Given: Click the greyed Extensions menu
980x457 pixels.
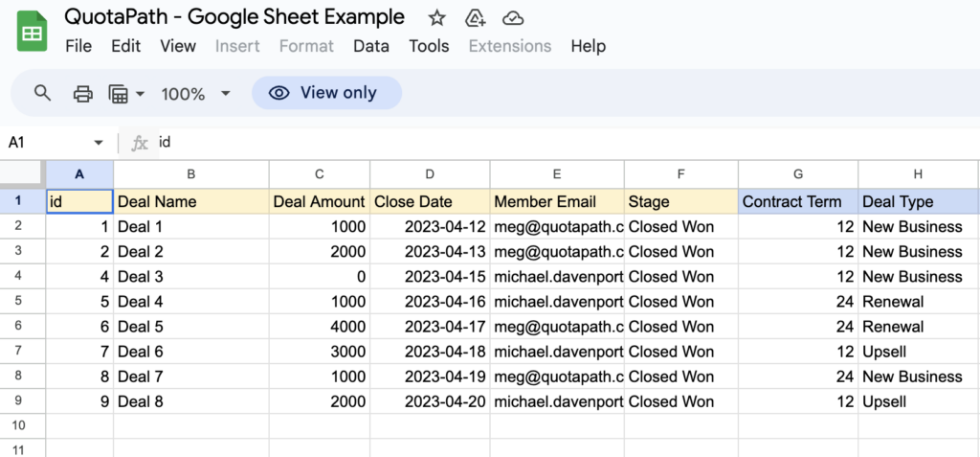Looking at the screenshot, I should [x=510, y=46].
